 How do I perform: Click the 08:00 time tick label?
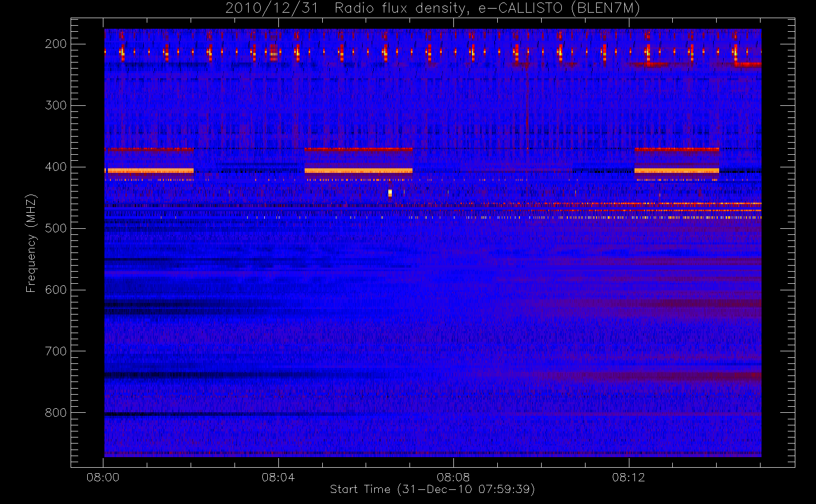pyautogui.click(x=103, y=477)
